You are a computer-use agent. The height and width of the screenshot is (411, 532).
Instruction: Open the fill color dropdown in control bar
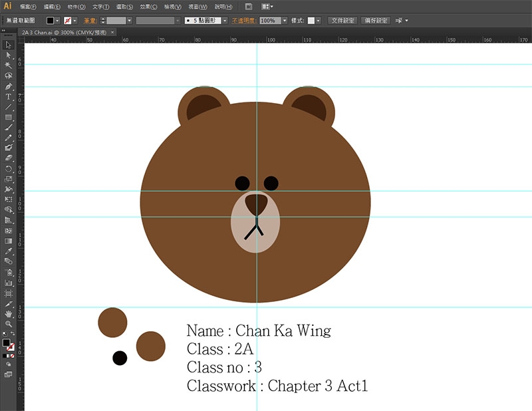pos(57,21)
